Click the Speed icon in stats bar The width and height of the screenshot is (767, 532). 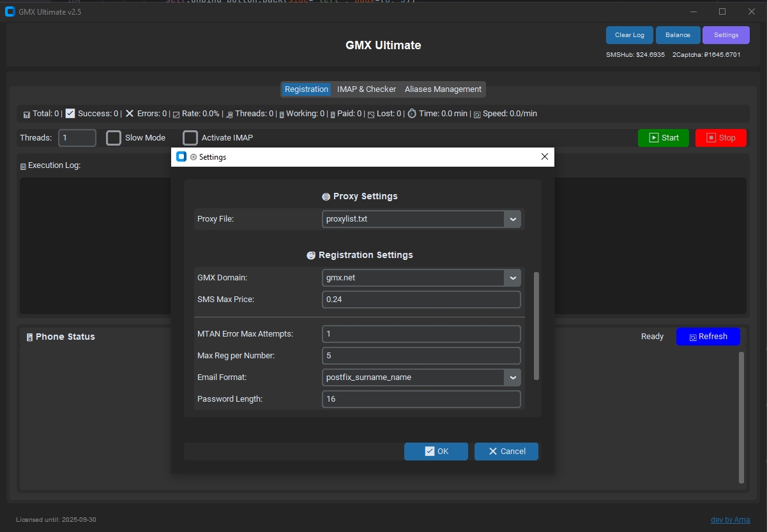click(x=477, y=114)
